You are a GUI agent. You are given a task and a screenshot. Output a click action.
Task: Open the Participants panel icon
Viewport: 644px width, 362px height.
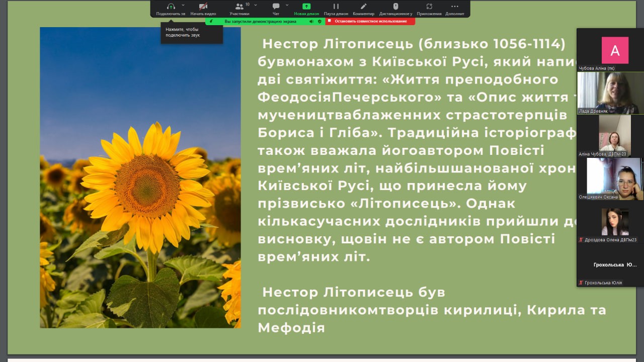tap(239, 7)
